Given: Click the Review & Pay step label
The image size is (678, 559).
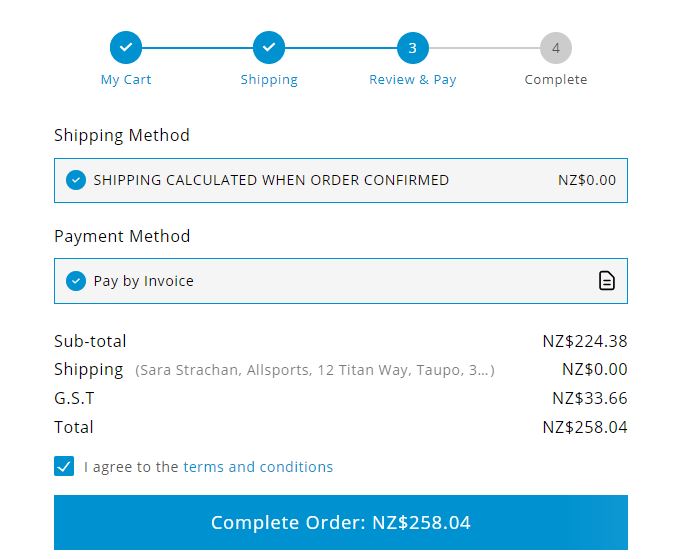Looking at the screenshot, I should (x=413, y=80).
